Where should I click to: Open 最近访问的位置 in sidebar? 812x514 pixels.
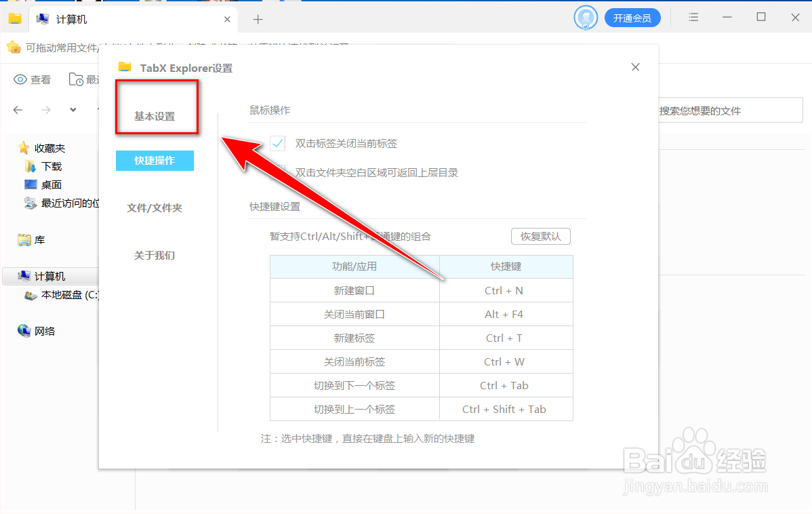click(x=70, y=203)
